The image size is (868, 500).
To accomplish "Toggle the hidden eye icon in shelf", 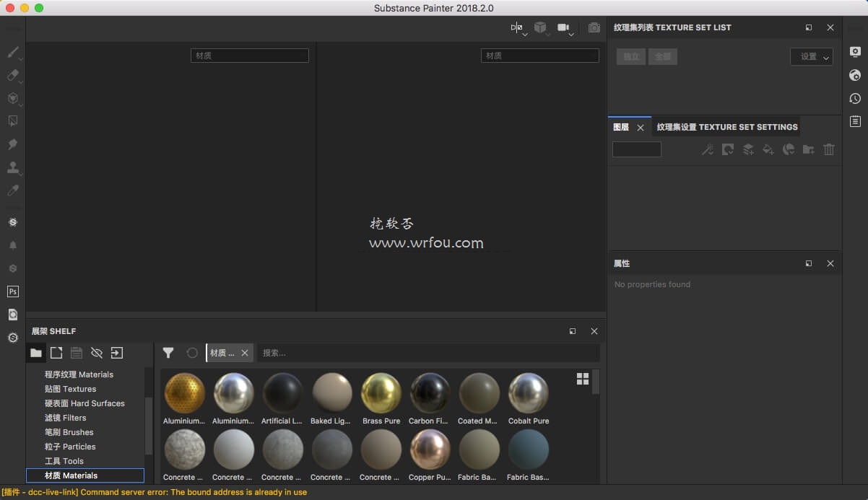I will coord(97,353).
